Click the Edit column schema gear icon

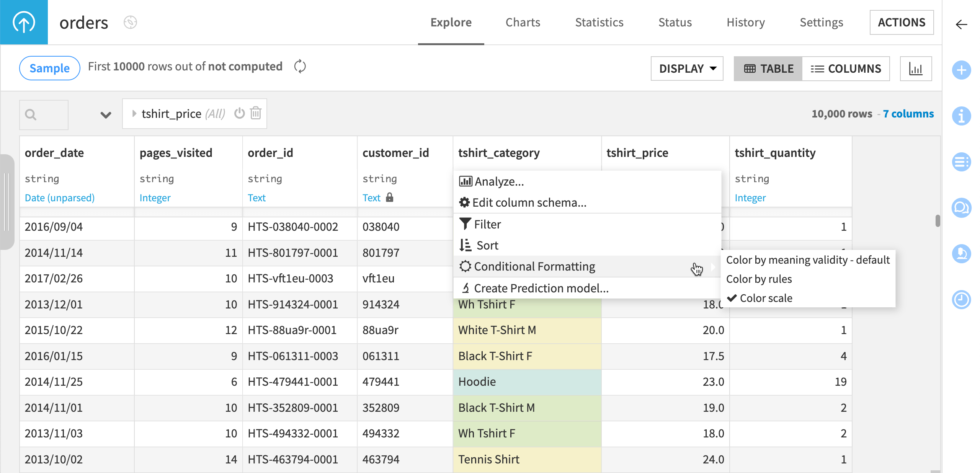pyautogui.click(x=465, y=202)
